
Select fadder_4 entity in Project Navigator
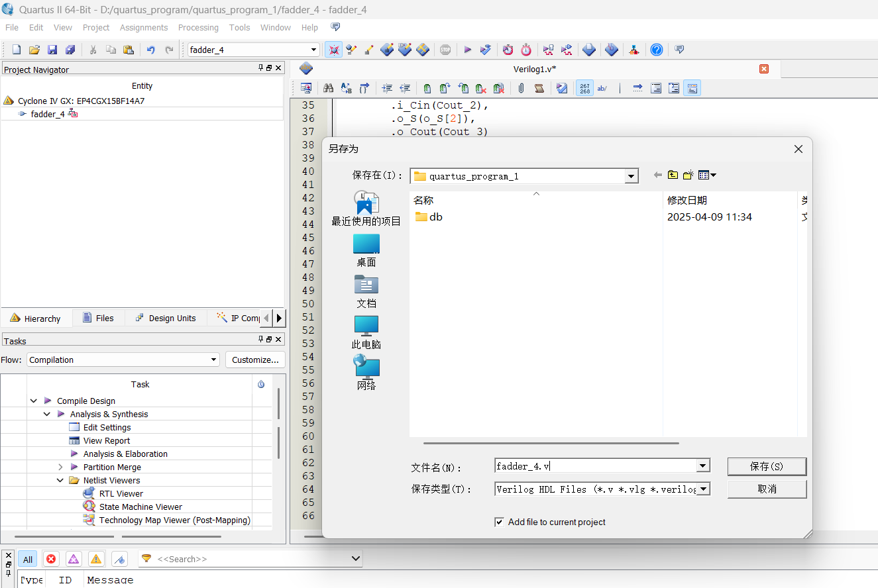tap(48, 114)
